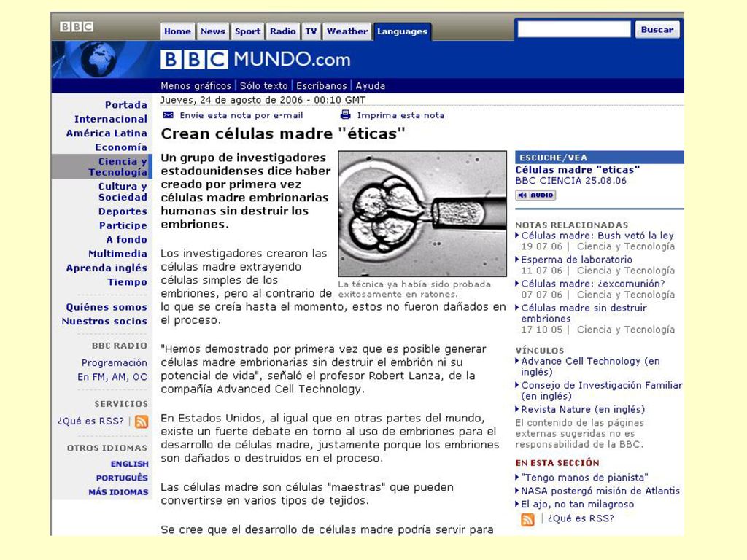Click the email envelope icon
747x560 pixels.
click(x=169, y=114)
